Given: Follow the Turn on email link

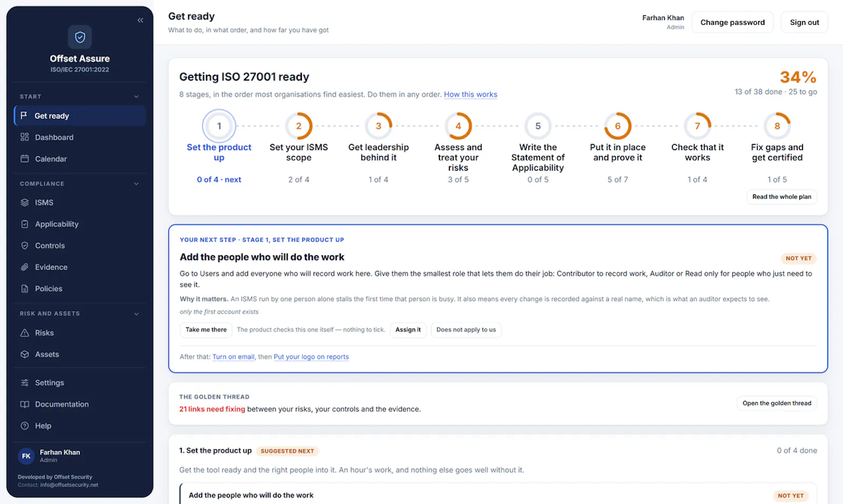Looking at the screenshot, I should click(x=233, y=357).
